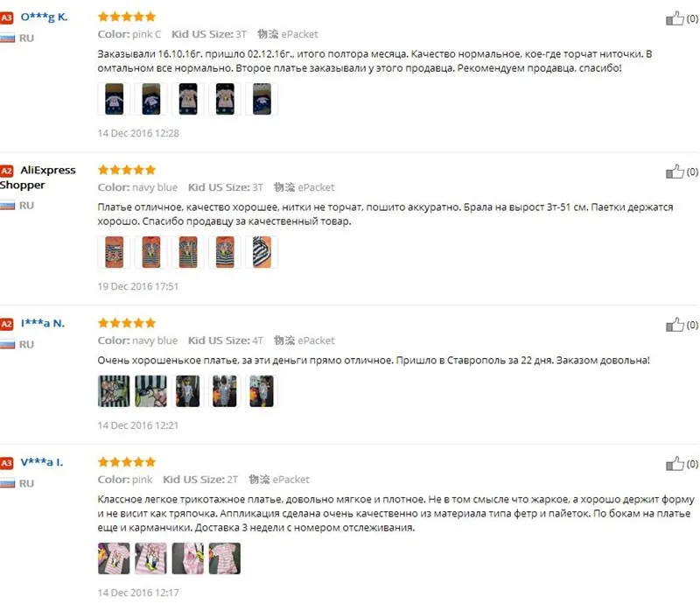
Task: Click the A2 badge next to I***a N.
Action: click(x=7, y=324)
